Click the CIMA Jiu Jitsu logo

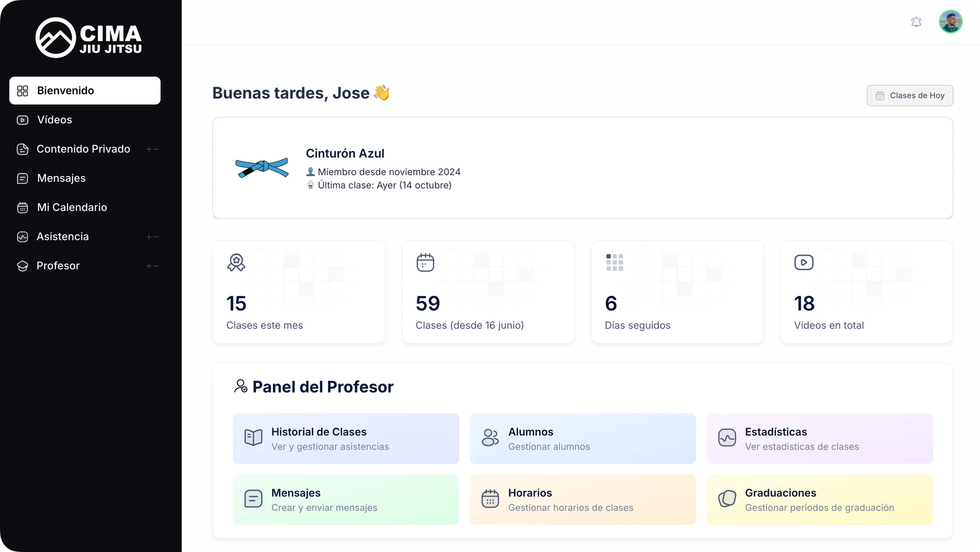pos(89,37)
